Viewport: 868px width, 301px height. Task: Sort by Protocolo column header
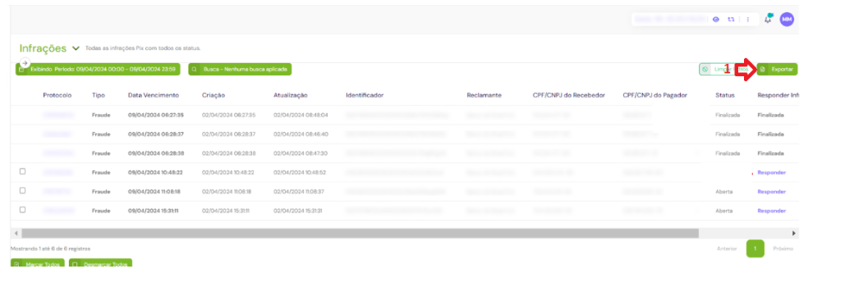click(57, 95)
